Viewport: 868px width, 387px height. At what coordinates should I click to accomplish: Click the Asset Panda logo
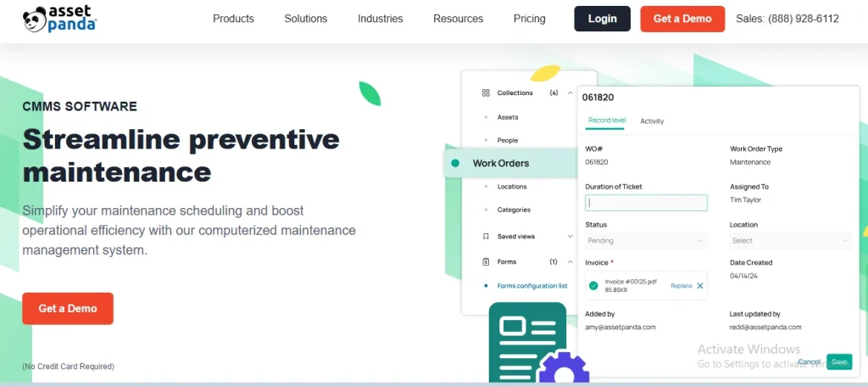(x=60, y=19)
